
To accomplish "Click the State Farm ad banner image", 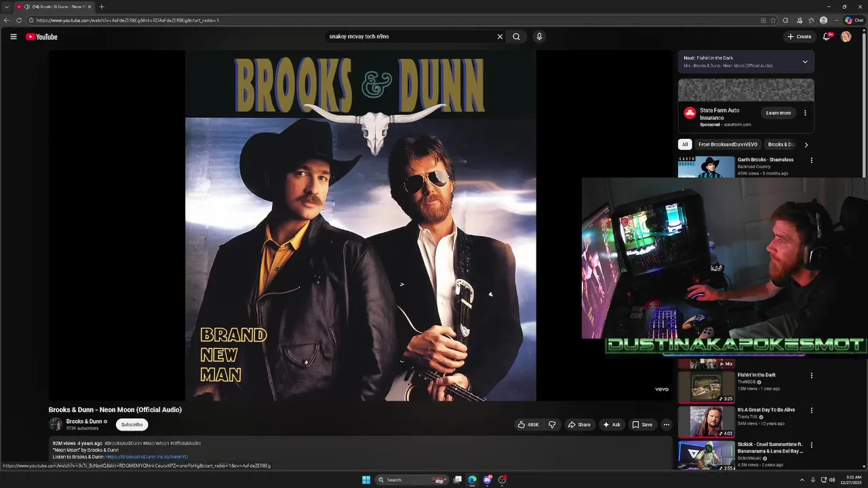I will pos(746,90).
